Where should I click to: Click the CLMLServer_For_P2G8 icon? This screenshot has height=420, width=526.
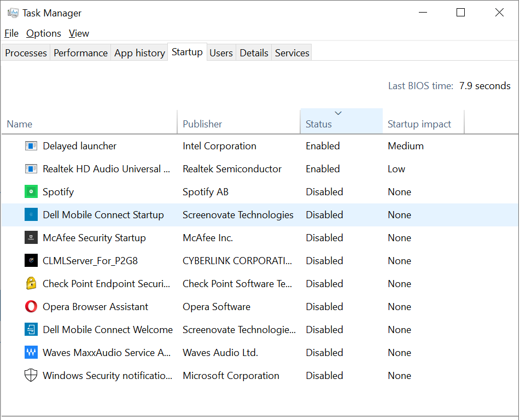[31, 261]
